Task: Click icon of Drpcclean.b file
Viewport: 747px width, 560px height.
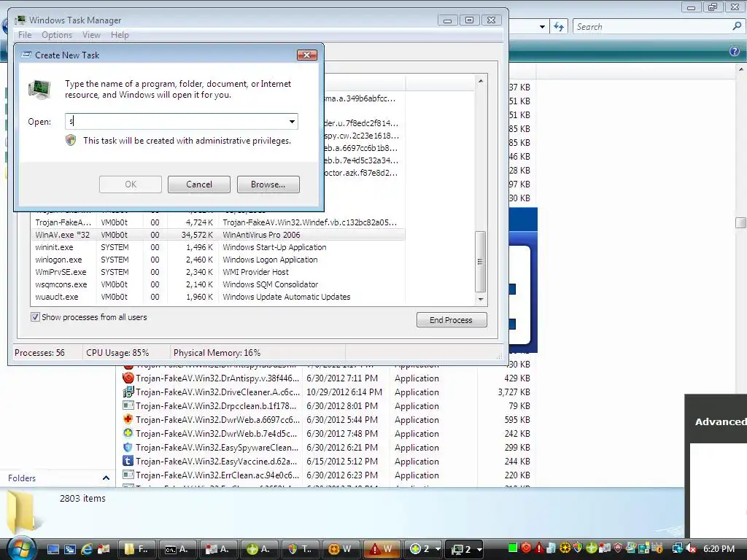Action: coord(128,405)
